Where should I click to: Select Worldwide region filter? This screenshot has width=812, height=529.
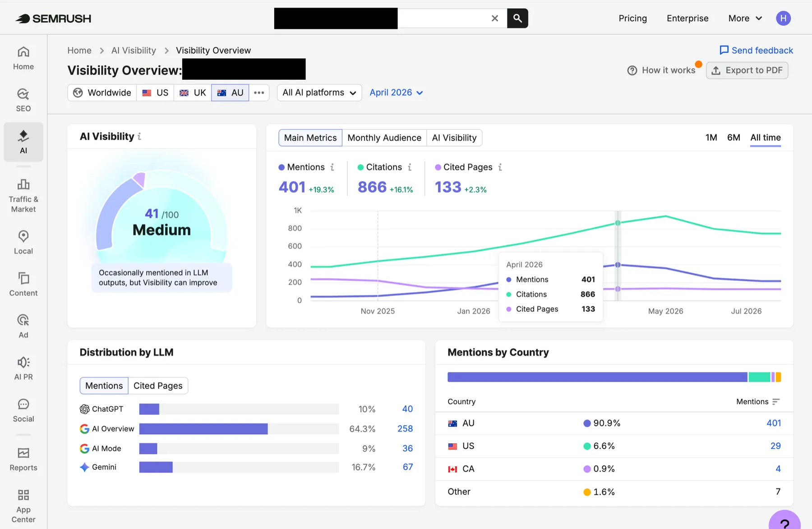tap(102, 92)
